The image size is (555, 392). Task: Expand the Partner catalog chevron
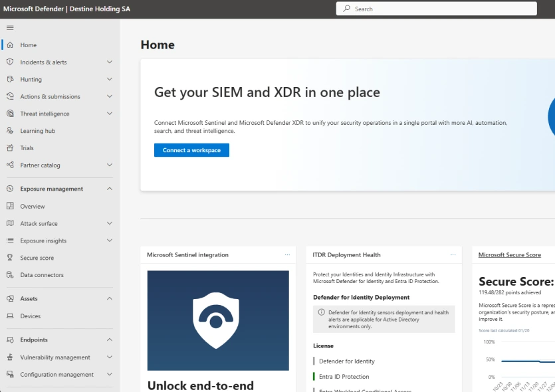[x=110, y=165]
